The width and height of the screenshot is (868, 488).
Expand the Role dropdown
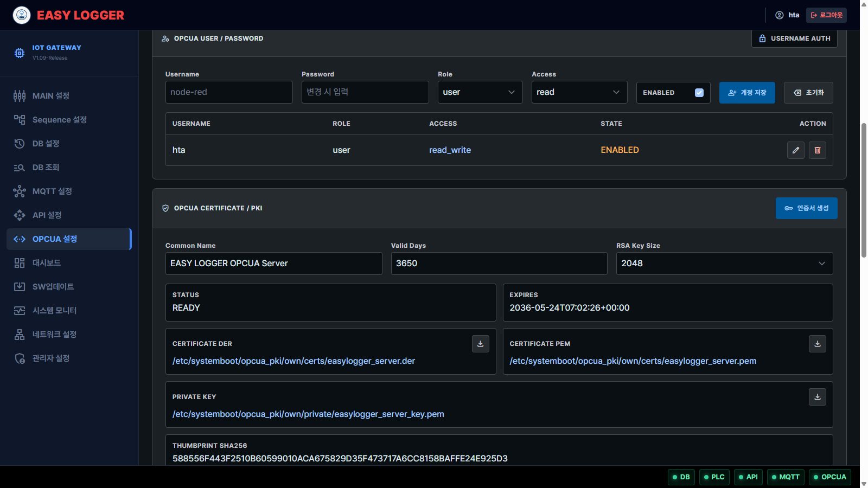click(480, 92)
